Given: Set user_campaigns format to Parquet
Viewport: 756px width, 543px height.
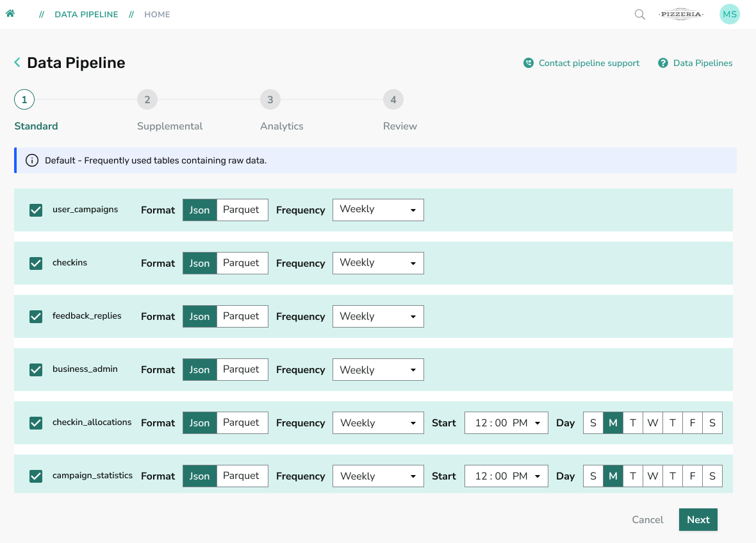Looking at the screenshot, I should (242, 210).
